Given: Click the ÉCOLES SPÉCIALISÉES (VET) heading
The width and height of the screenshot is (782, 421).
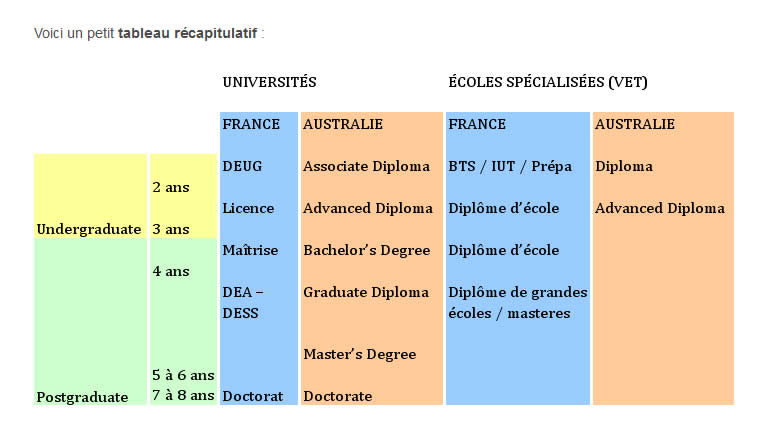Looking at the screenshot, I should [x=547, y=82].
